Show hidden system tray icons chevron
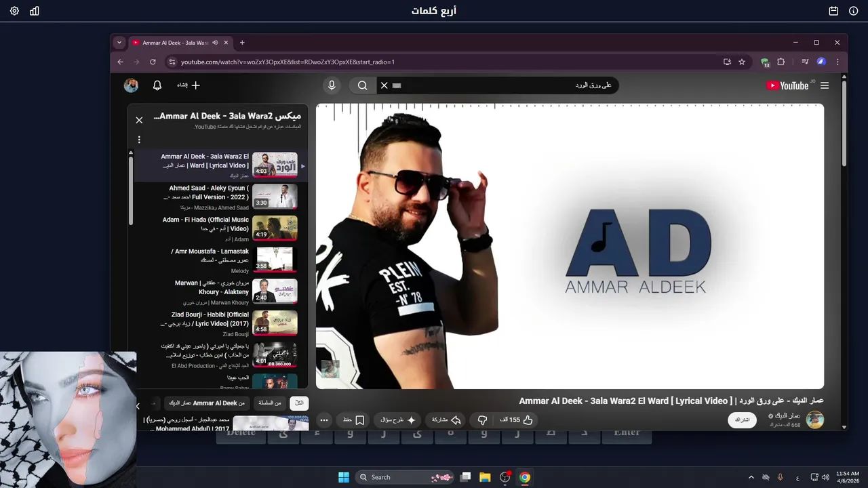Screen dimensions: 868x488 [x=751, y=477]
